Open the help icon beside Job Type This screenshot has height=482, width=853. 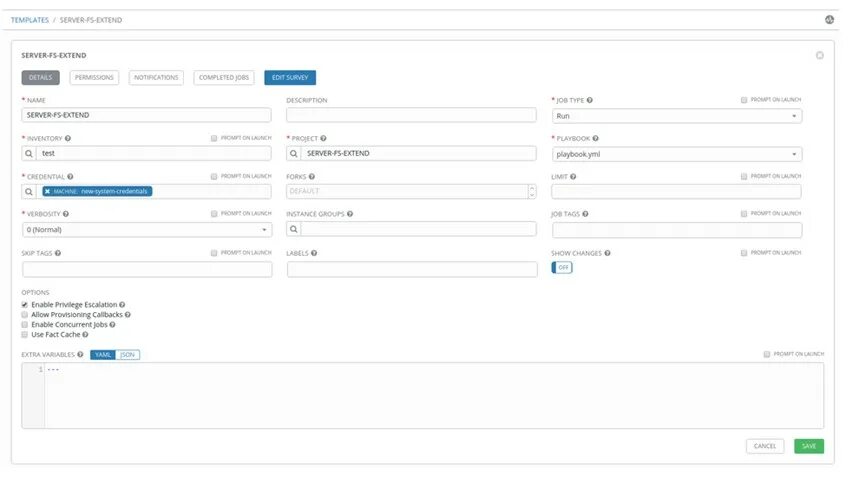(590, 100)
